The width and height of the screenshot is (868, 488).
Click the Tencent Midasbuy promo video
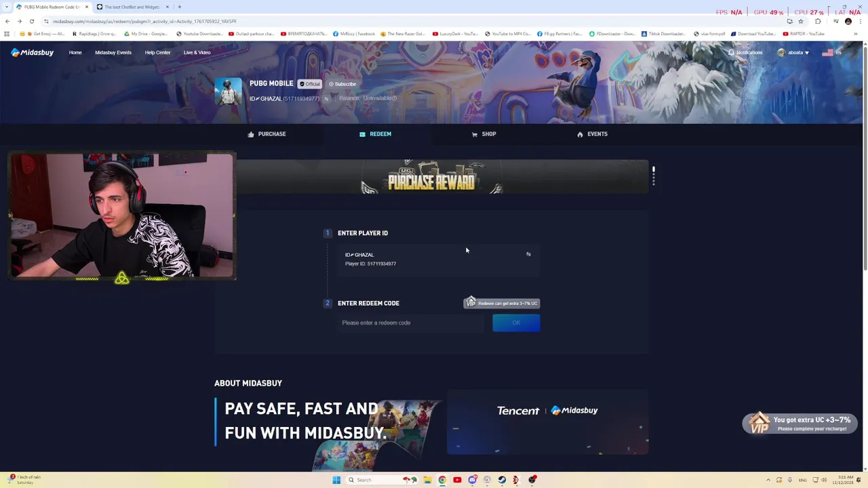coord(547,422)
